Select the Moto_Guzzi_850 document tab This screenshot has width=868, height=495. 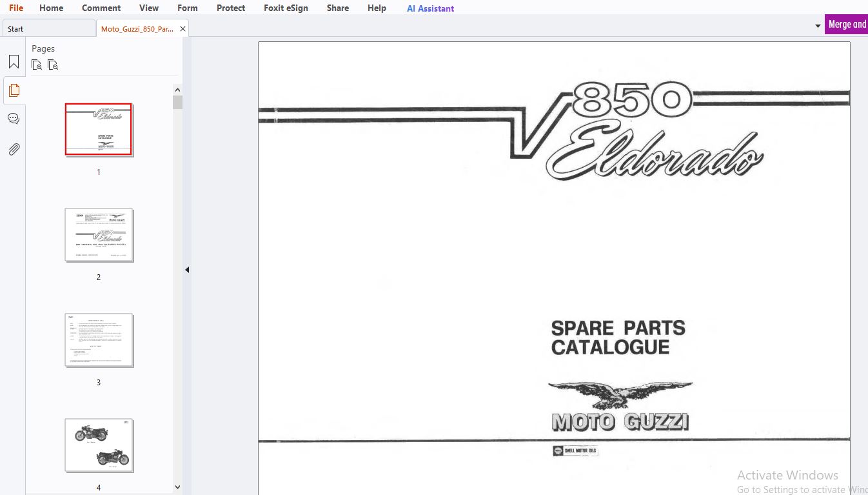click(x=137, y=28)
